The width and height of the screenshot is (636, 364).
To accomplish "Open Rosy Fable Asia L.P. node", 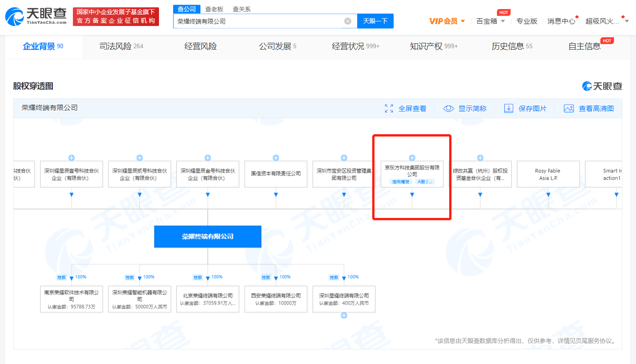I will (548, 174).
